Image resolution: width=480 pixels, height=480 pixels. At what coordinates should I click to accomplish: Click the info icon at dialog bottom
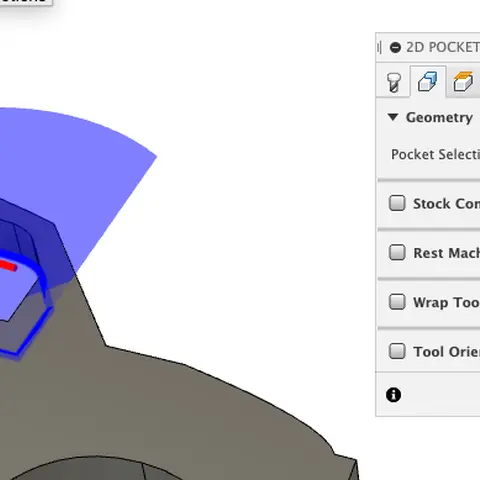393,395
